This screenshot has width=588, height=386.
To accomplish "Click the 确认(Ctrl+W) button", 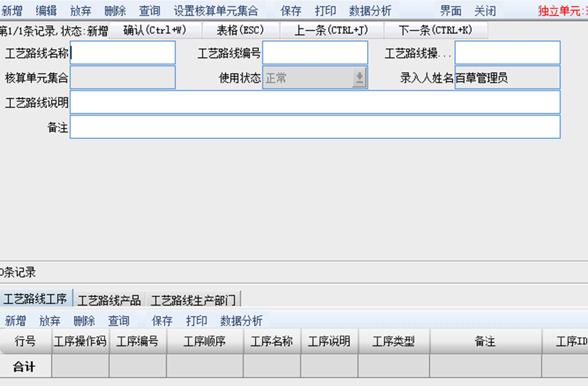I will [155, 30].
